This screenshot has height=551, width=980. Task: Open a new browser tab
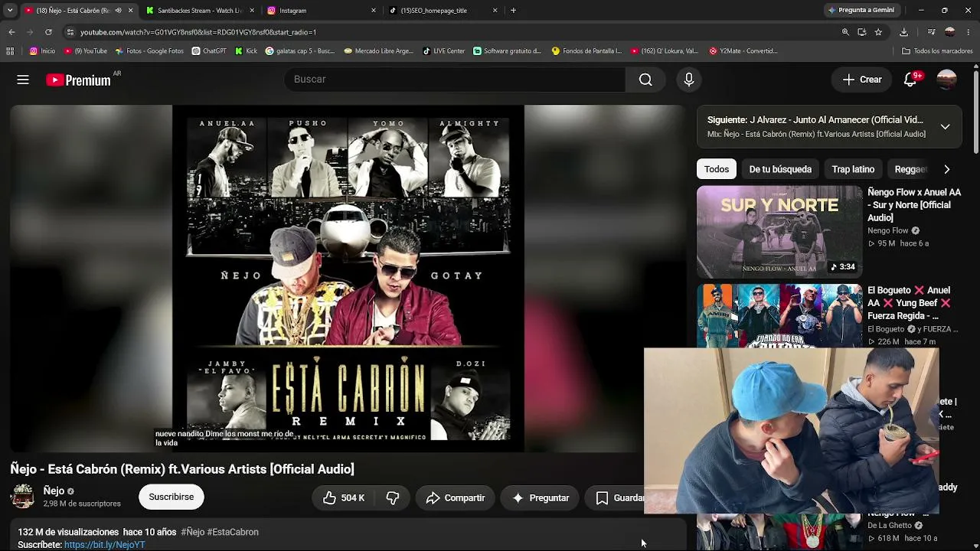pos(513,11)
